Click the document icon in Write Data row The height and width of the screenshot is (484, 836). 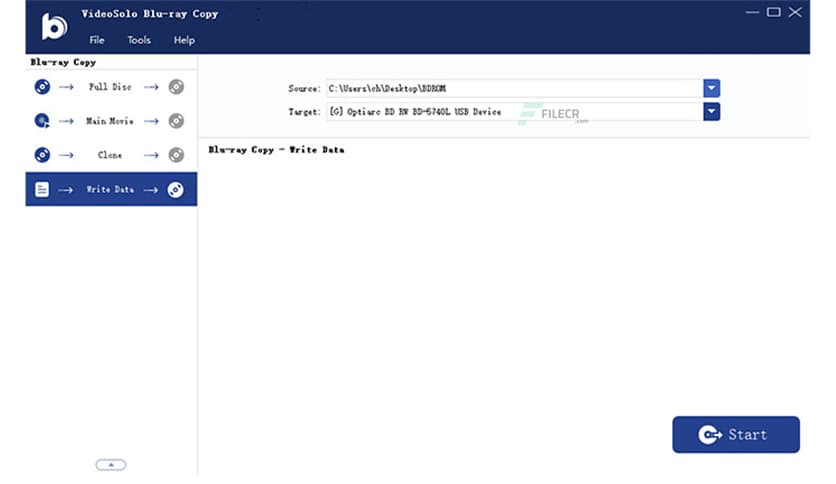(42, 189)
